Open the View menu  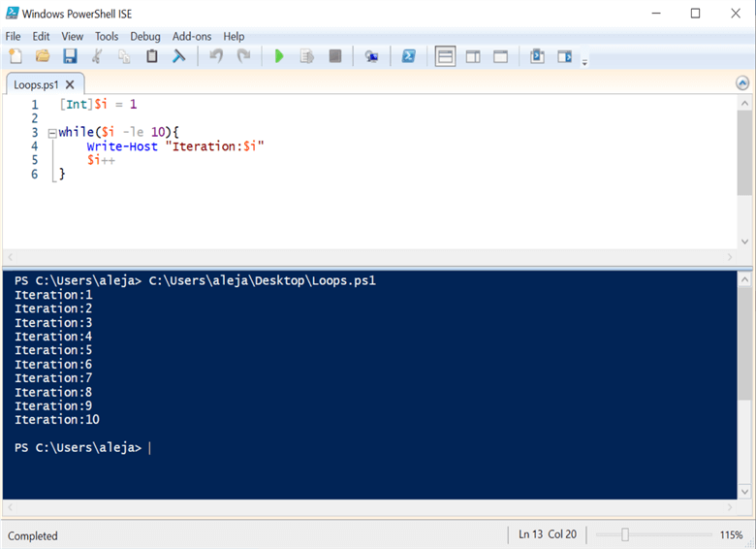point(73,37)
